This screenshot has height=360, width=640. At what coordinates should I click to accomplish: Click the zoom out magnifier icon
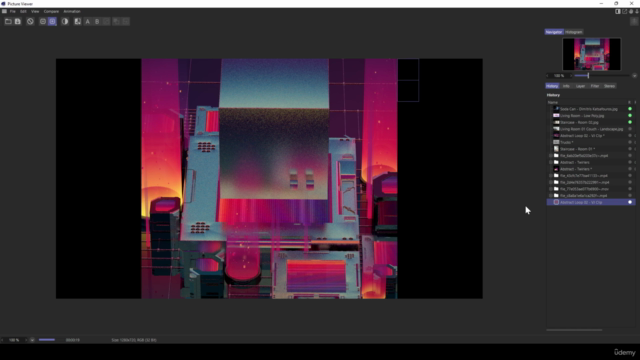click(43, 21)
